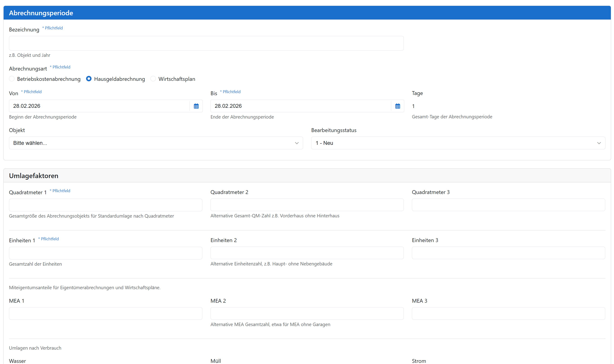Expand the Objekt dropdown

[156, 143]
